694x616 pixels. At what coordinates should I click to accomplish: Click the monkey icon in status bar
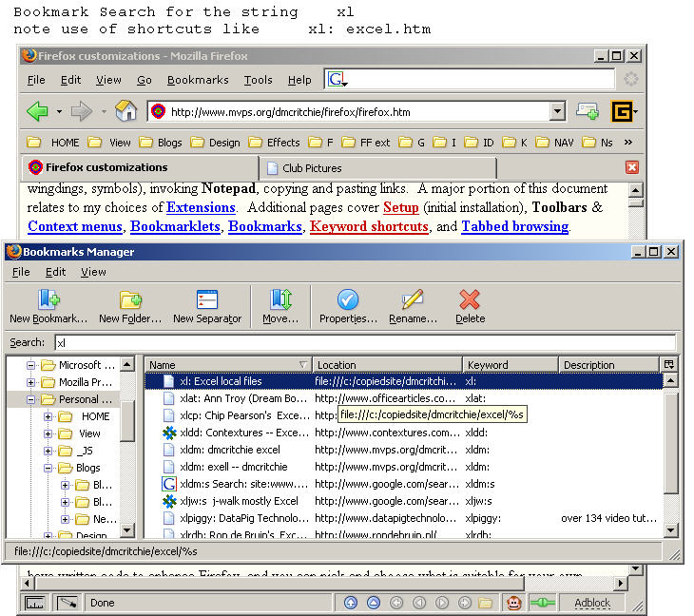click(513, 603)
